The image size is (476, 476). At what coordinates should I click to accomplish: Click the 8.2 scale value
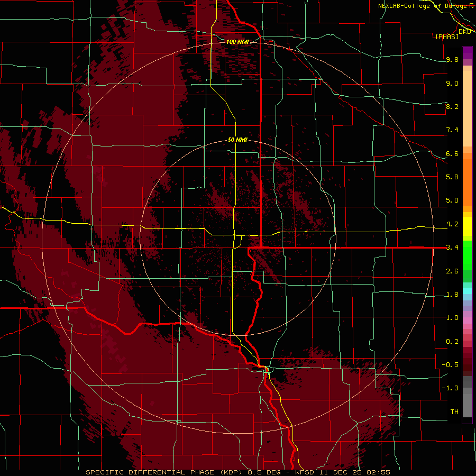tap(452, 106)
